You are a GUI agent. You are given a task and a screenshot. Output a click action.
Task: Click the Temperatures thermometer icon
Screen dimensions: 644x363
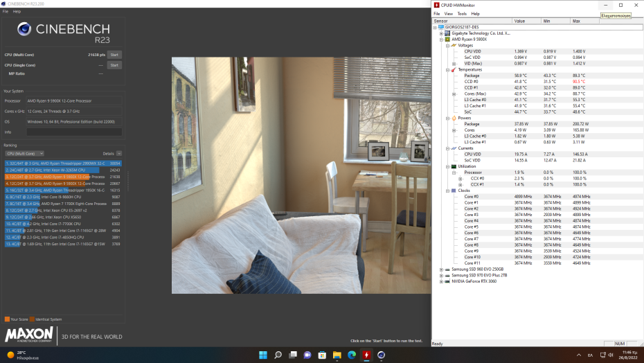coord(454,70)
